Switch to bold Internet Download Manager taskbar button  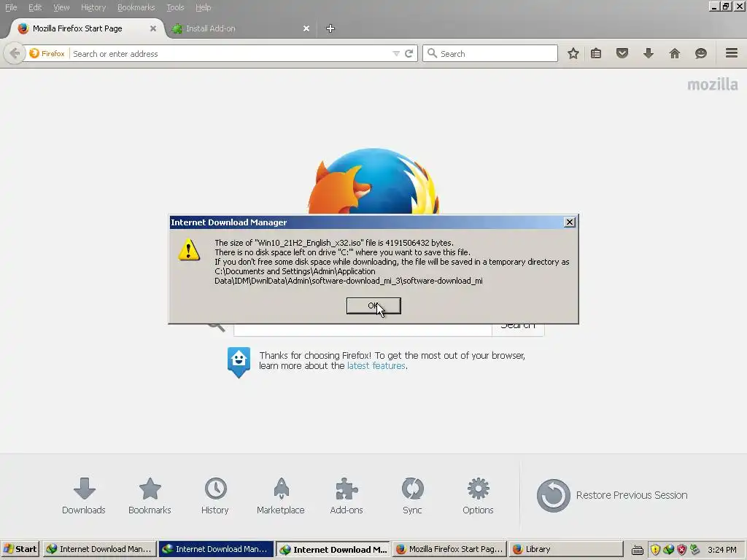[x=333, y=549]
